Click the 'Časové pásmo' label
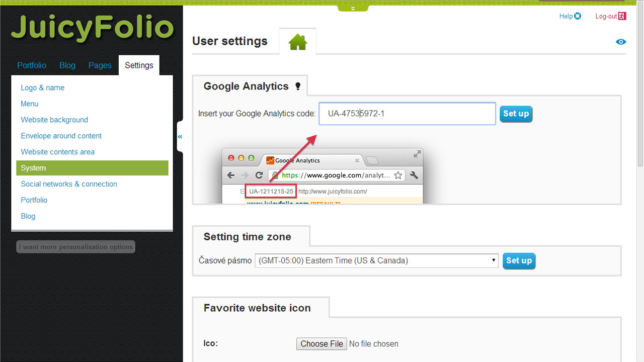644x362 pixels. [225, 260]
